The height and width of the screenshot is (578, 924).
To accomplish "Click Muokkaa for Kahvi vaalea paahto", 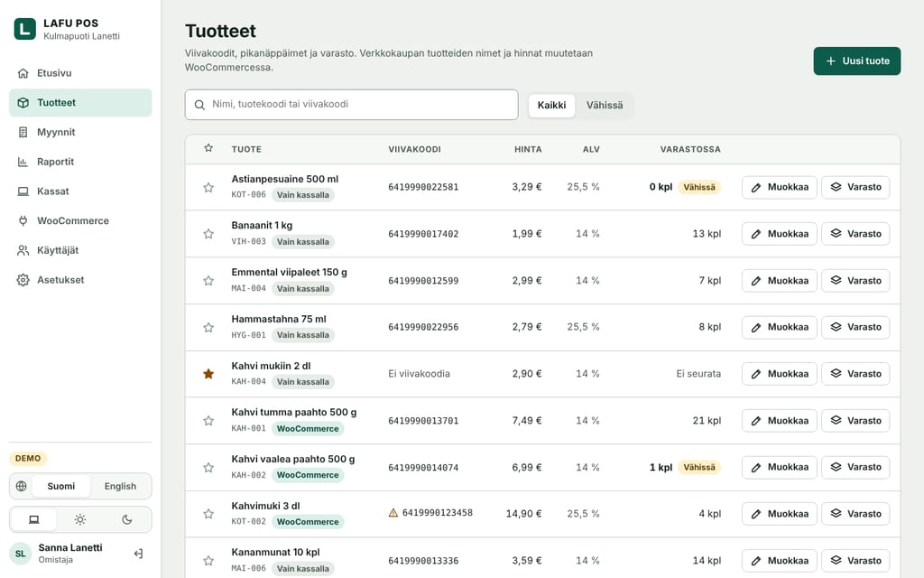I will [779, 467].
